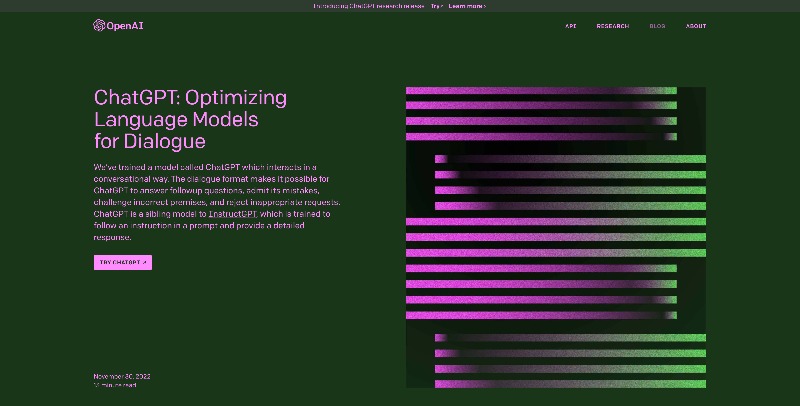Open the About navigation menu item
The image size is (800, 406).
696,26
